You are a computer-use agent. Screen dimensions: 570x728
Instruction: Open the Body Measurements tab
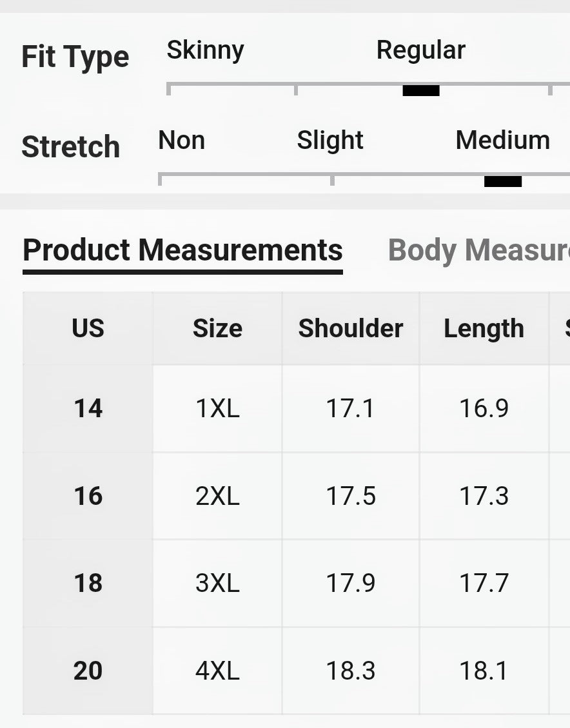click(x=478, y=251)
